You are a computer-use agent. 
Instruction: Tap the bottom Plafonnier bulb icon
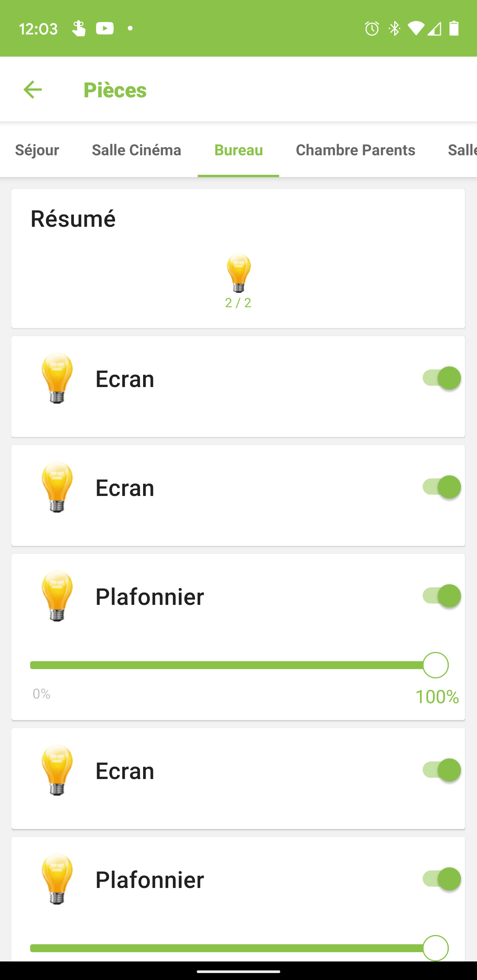tap(57, 879)
